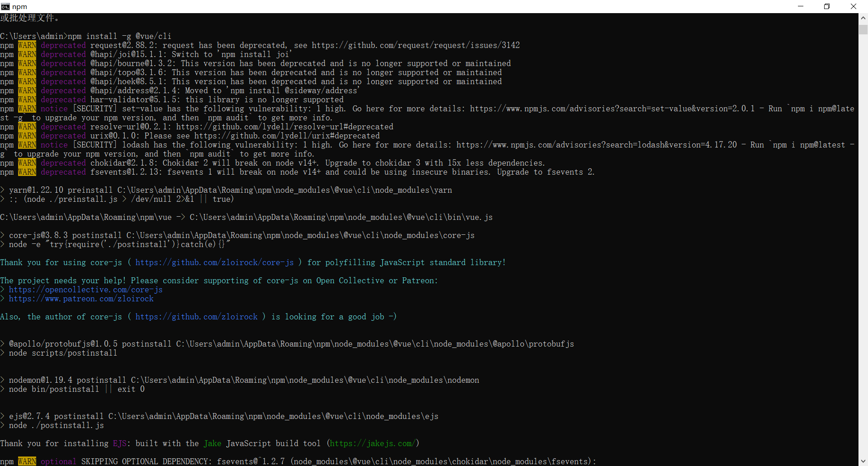Click the cmd icon in the npm title bar
Screen dimensions: 868x466
pos(5,6)
